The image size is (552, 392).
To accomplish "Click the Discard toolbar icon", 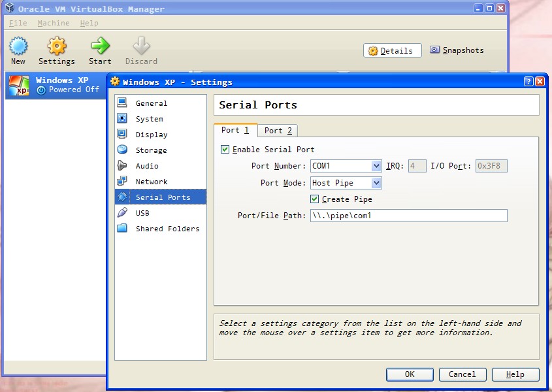I will tap(141, 46).
